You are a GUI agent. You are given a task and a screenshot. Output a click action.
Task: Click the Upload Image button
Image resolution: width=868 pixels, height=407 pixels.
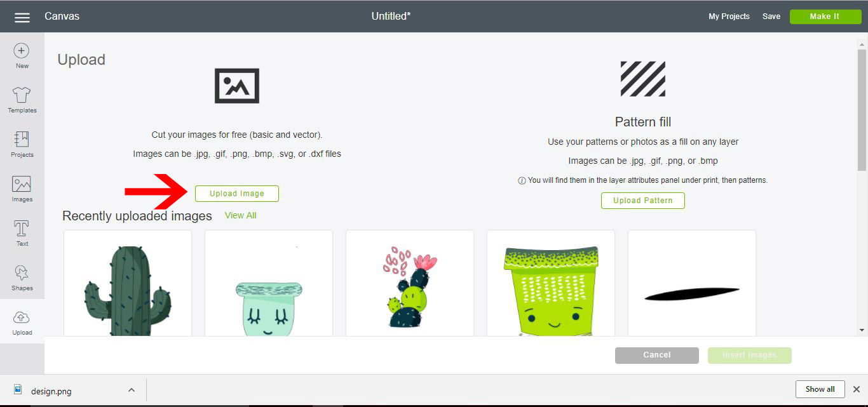[x=237, y=194]
